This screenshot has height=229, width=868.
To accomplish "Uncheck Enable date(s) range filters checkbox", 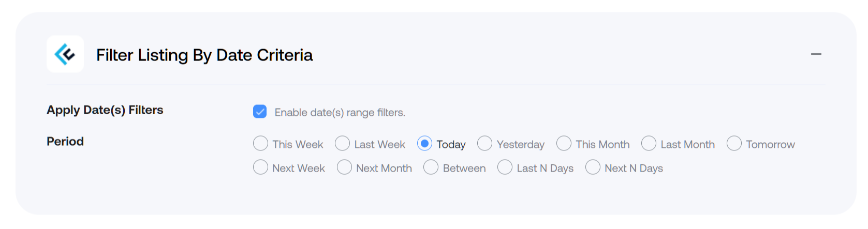I will tap(260, 112).
